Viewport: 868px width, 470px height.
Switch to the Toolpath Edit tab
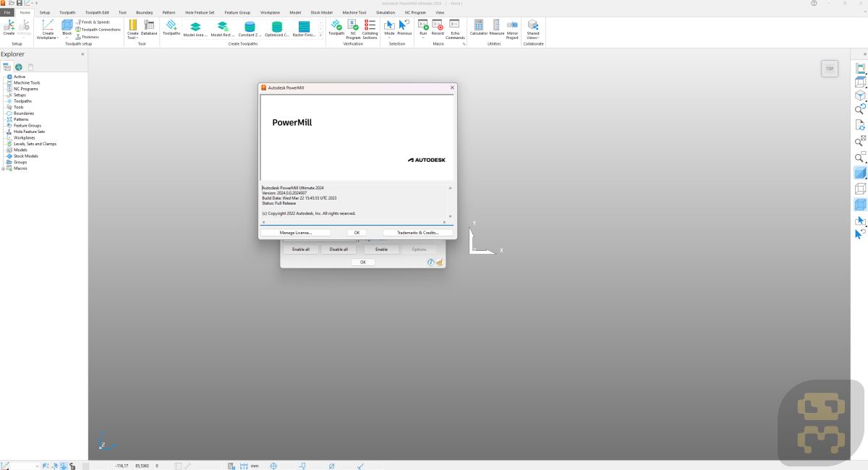[97, 12]
